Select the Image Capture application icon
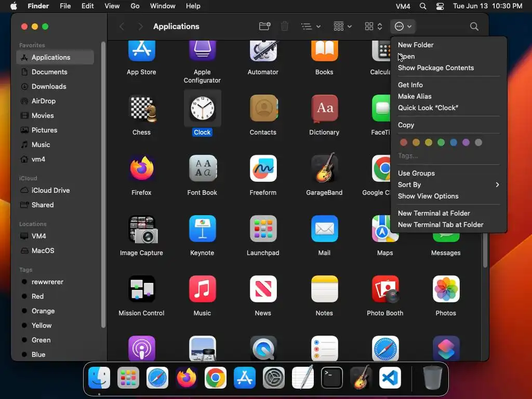532x399 pixels. [142, 229]
